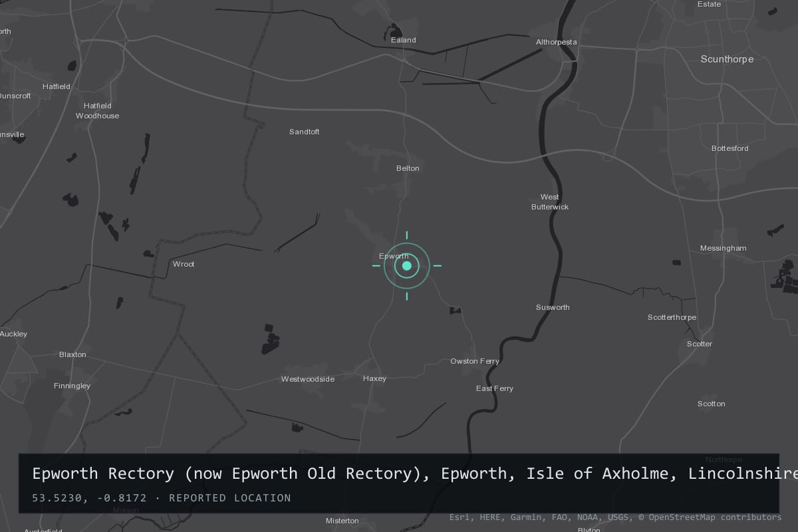Click the Owston Ferry label
Viewport: 798px width, 532px height.
474,361
